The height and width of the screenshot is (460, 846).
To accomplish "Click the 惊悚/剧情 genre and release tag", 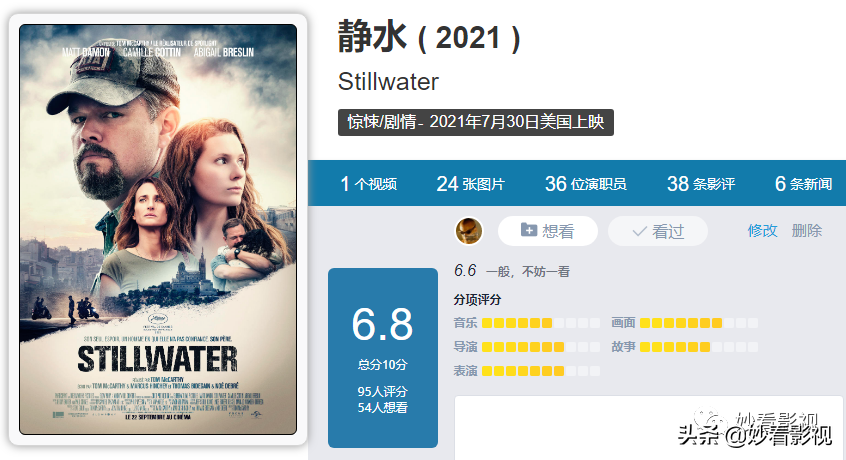I will point(476,122).
